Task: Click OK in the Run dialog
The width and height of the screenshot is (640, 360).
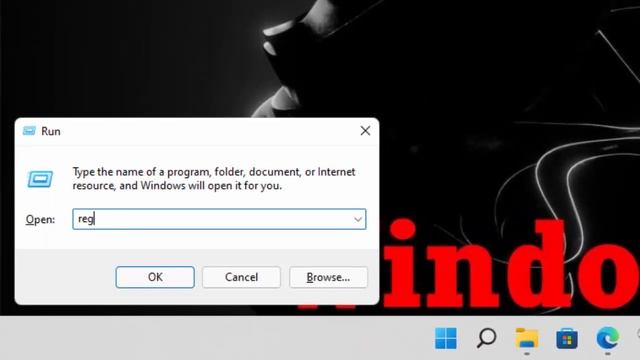Action: [x=155, y=277]
